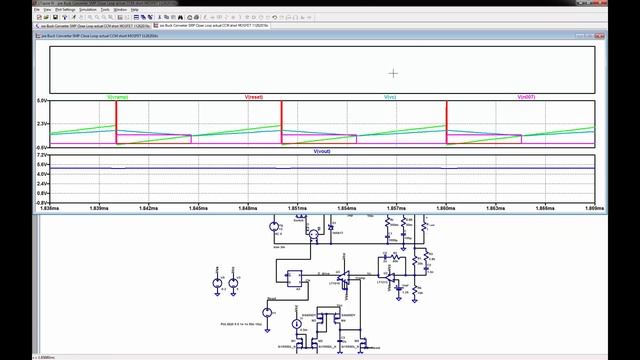
Task: Click the Copy toolbar icon
Action: pyautogui.click(x=167, y=17)
